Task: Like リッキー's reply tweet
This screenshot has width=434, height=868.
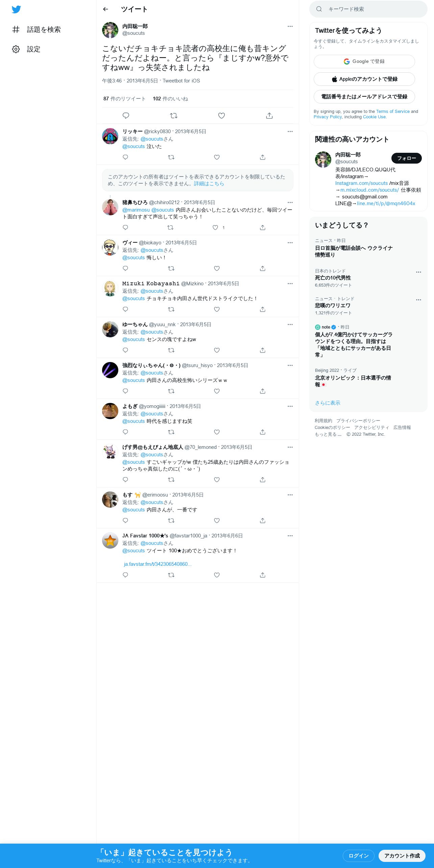Action: tap(217, 157)
